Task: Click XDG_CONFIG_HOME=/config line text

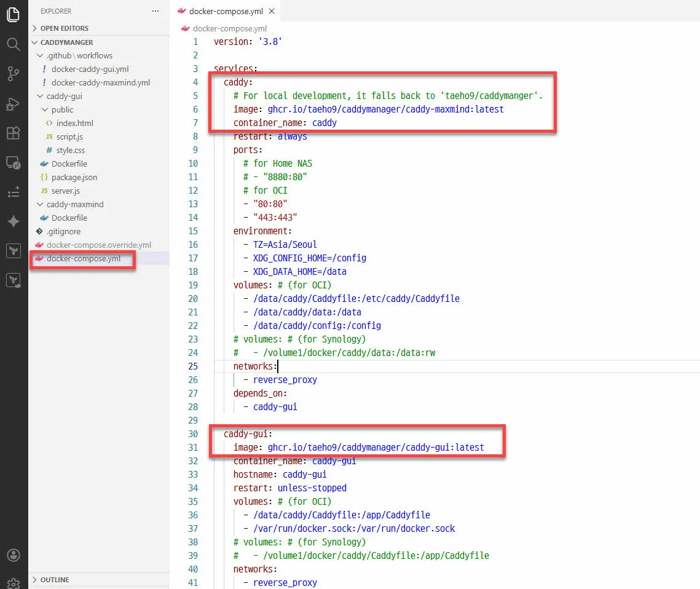Action: pos(309,258)
